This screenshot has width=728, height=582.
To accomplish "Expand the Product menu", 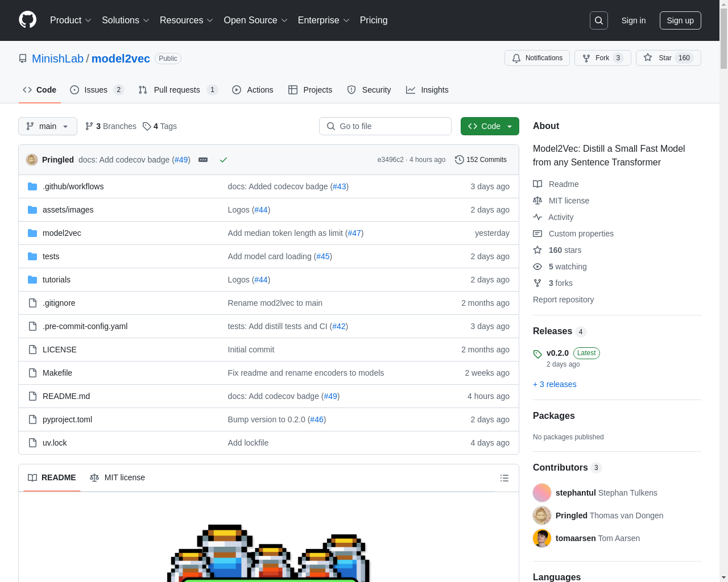I will pos(71,20).
